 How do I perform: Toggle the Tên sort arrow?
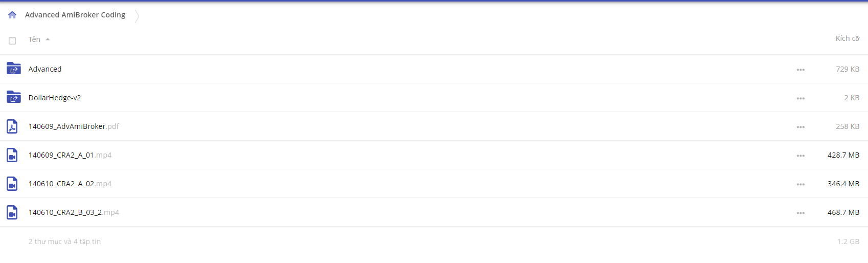tap(48, 39)
